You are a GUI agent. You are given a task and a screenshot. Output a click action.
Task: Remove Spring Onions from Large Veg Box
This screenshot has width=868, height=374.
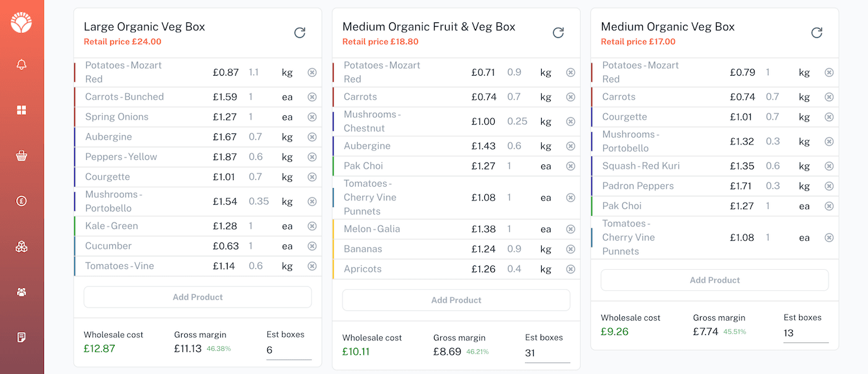312,117
